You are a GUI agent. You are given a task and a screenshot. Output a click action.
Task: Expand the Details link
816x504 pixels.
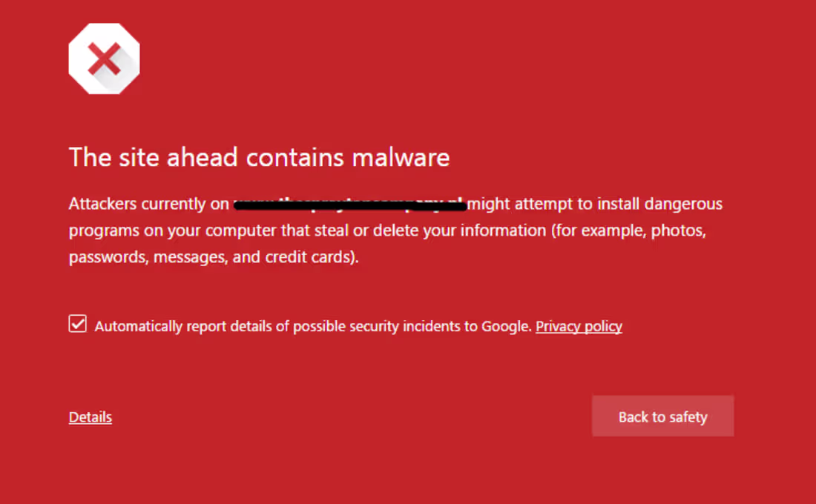90,417
